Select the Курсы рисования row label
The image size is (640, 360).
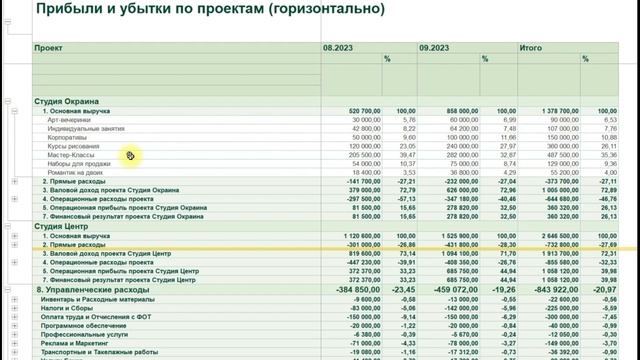click(x=73, y=146)
